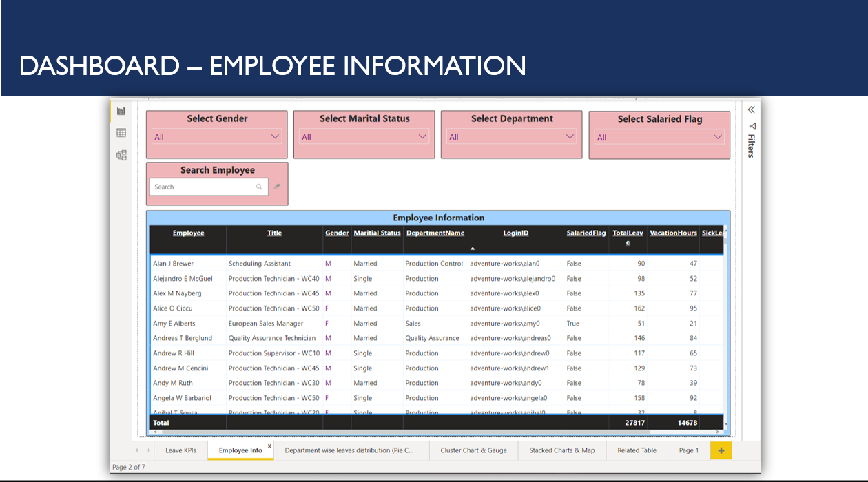Click the total 27817 value
The height and width of the screenshot is (482, 868).
635,423
